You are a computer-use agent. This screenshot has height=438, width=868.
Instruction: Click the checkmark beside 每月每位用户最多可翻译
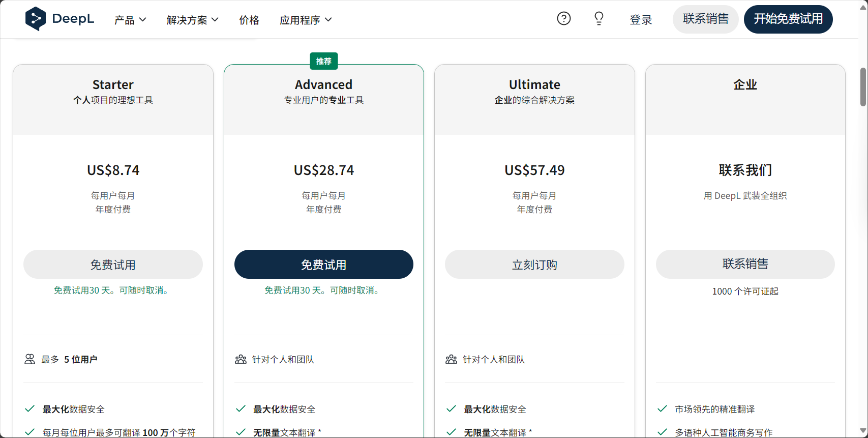coord(29,432)
